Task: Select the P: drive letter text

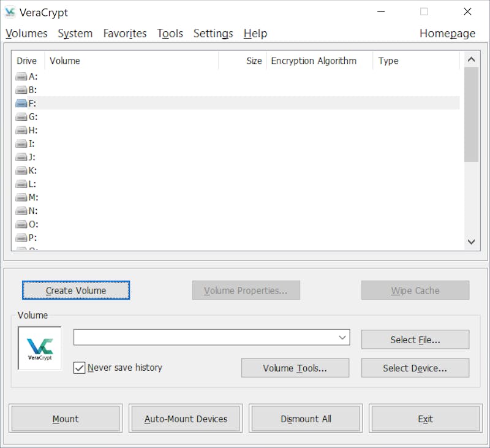Action: click(33, 238)
